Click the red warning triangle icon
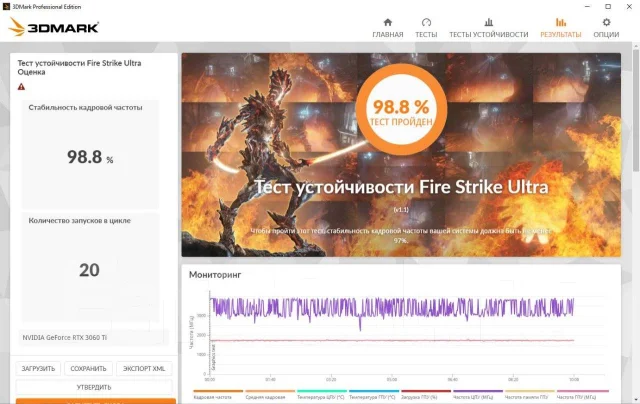640x404 pixels. pos(21,87)
